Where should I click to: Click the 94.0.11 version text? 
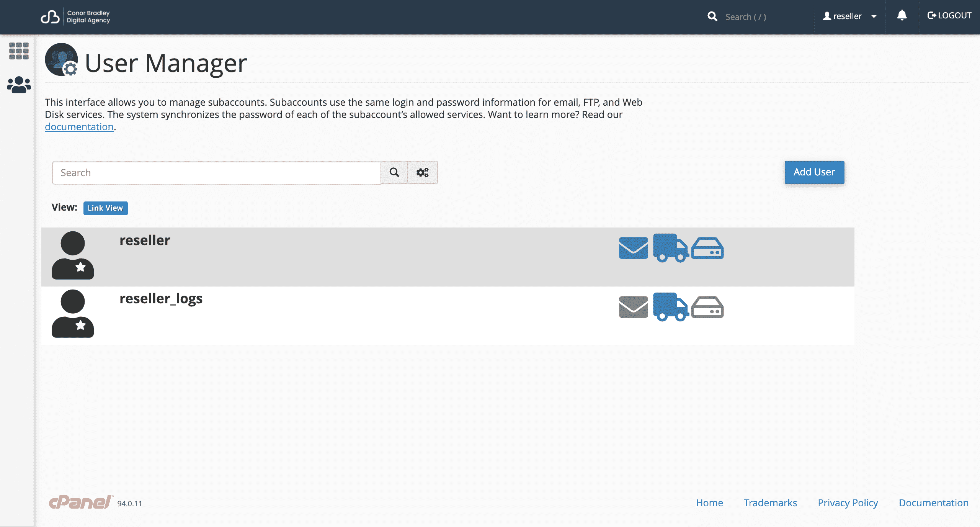click(129, 504)
